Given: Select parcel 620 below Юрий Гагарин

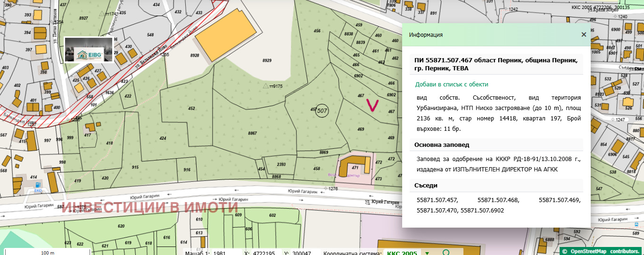Looking at the screenshot, I should 121,226.
